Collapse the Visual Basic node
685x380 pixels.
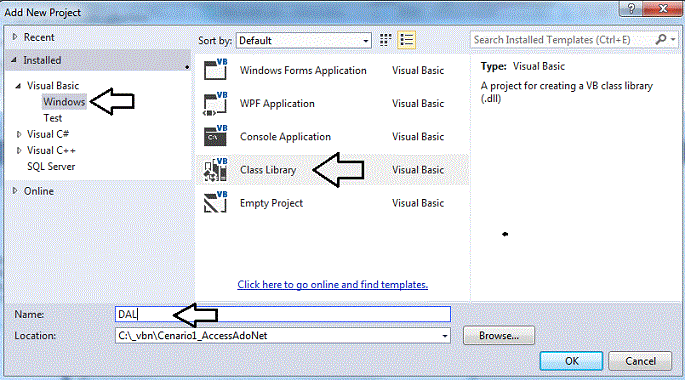tap(18, 86)
